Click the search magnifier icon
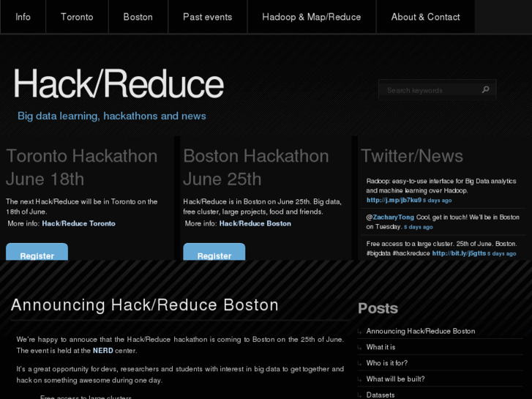 coord(485,89)
